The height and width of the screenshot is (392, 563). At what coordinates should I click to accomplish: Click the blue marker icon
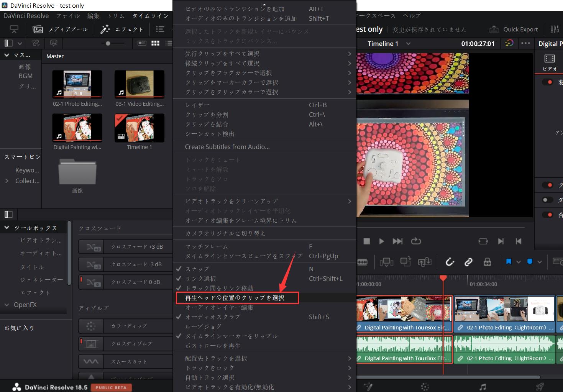[x=530, y=262]
